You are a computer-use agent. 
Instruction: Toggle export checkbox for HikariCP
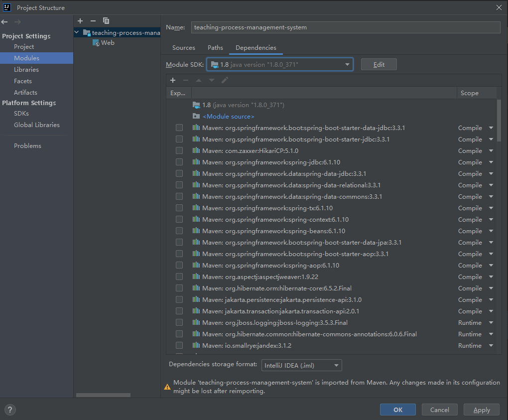pos(179,150)
